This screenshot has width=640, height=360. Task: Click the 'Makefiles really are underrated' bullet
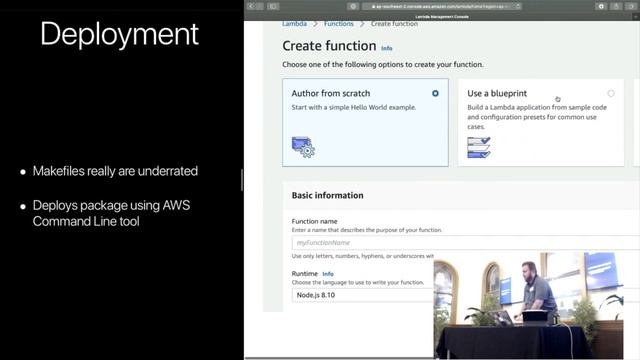(x=115, y=171)
